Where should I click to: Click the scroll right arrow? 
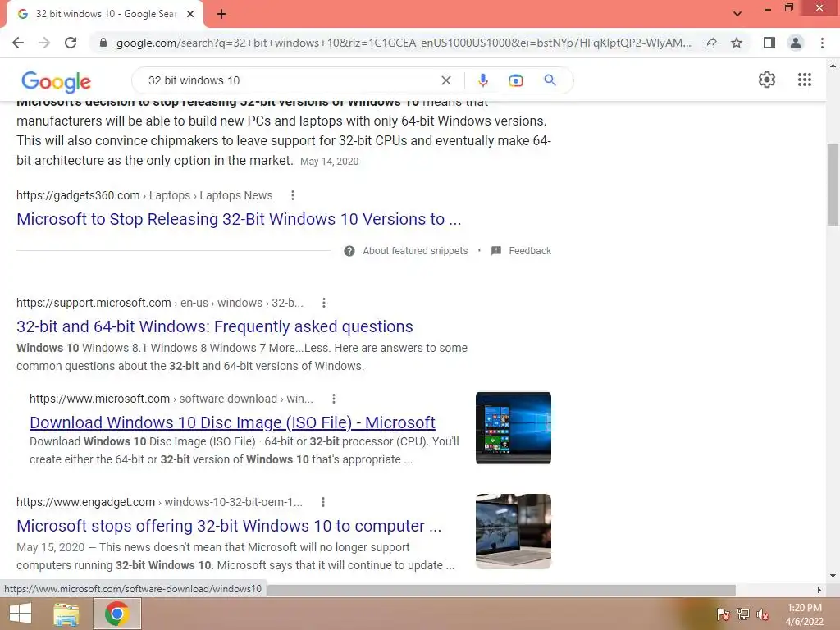(819, 590)
